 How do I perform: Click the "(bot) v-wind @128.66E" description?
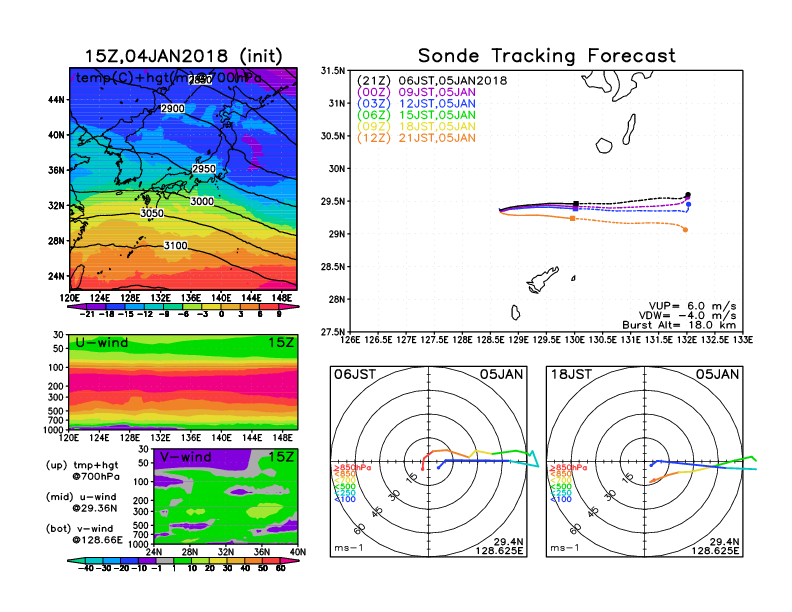(84, 534)
